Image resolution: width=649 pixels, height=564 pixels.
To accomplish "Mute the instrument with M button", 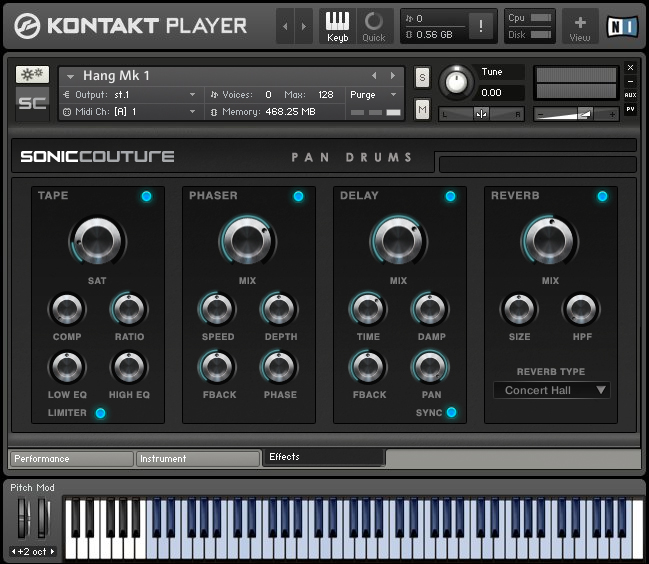I will [x=422, y=110].
